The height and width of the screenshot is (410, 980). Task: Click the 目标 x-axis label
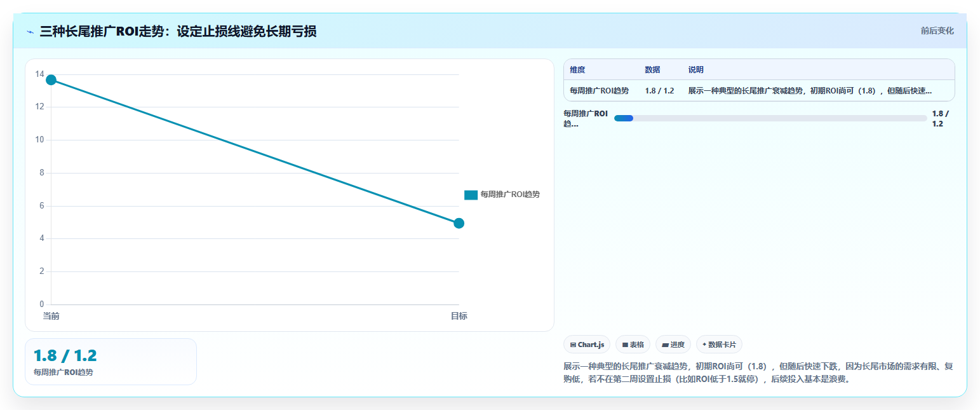(x=459, y=316)
